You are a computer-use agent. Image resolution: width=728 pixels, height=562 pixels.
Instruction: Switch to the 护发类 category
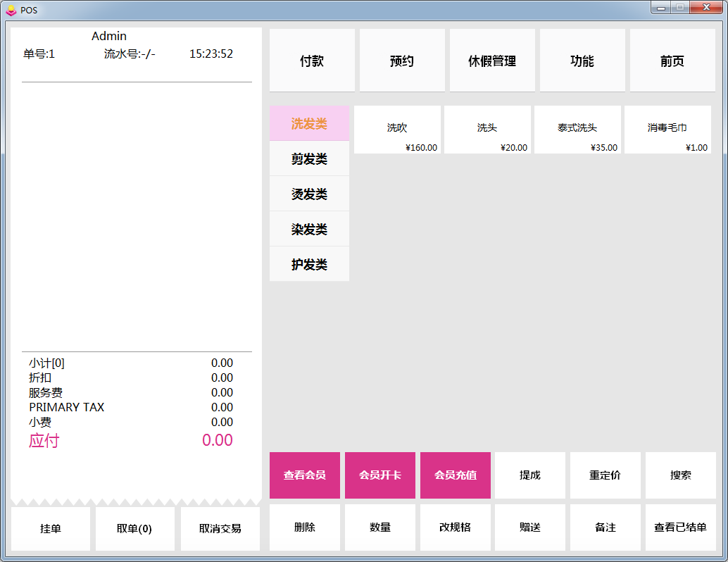pyautogui.click(x=309, y=265)
